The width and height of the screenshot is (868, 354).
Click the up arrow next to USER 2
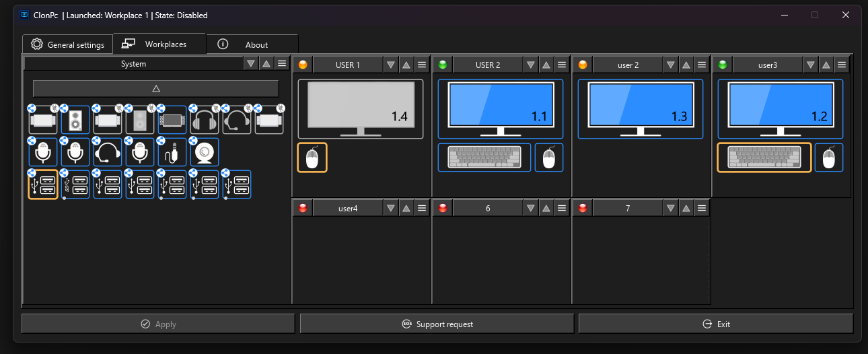click(x=546, y=65)
